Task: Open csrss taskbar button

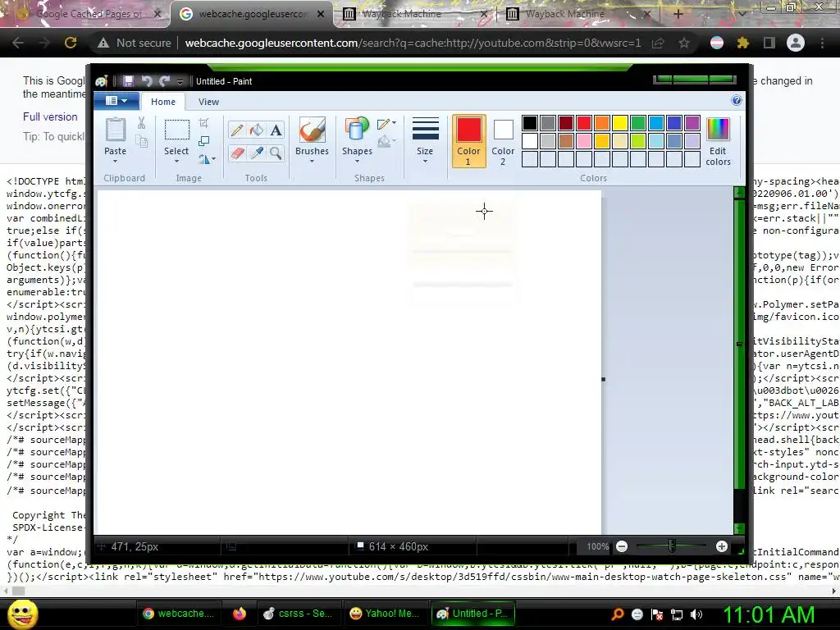Action: point(300,614)
